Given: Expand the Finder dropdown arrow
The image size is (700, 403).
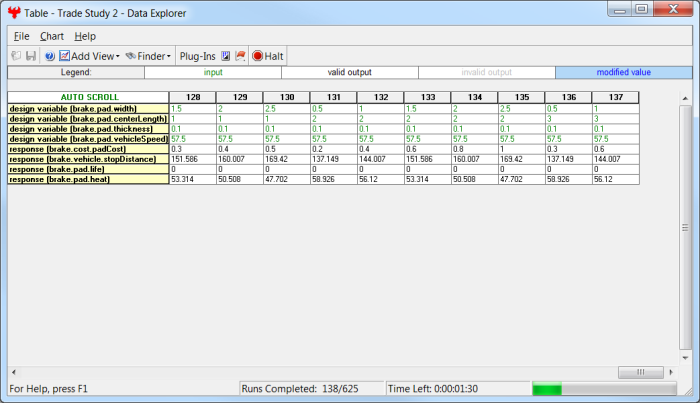Looking at the screenshot, I should click(x=168, y=56).
